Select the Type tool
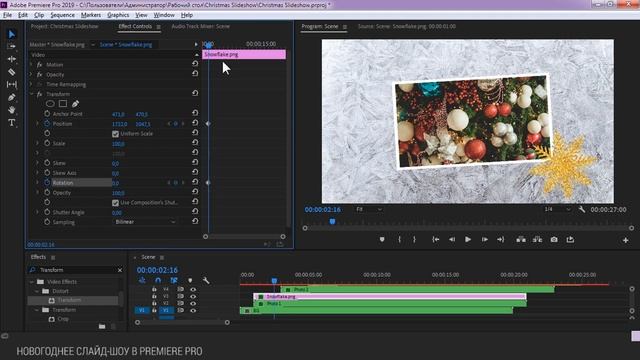 (x=11, y=122)
